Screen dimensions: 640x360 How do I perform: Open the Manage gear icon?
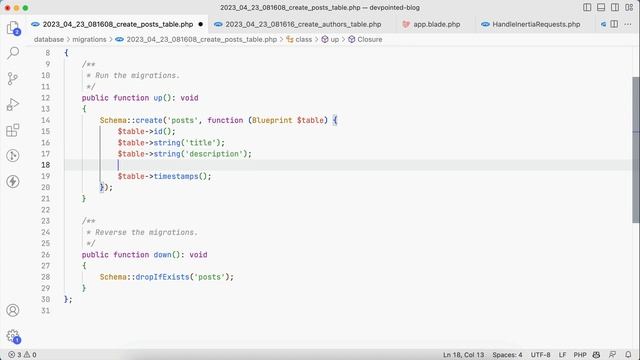[x=13, y=336]
